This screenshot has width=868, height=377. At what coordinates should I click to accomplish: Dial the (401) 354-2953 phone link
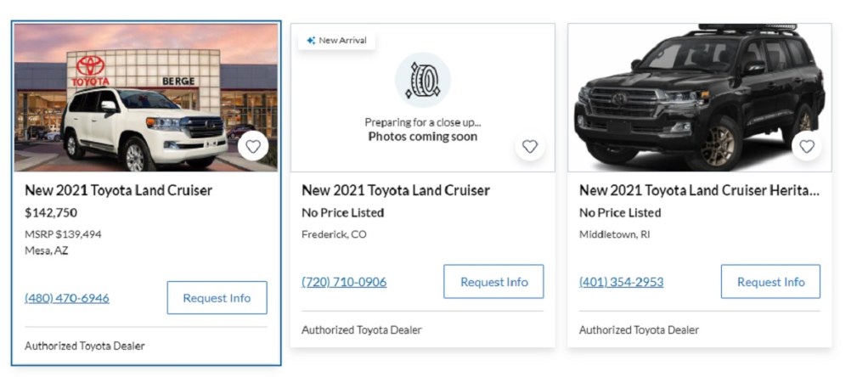[x=621, y=282]
